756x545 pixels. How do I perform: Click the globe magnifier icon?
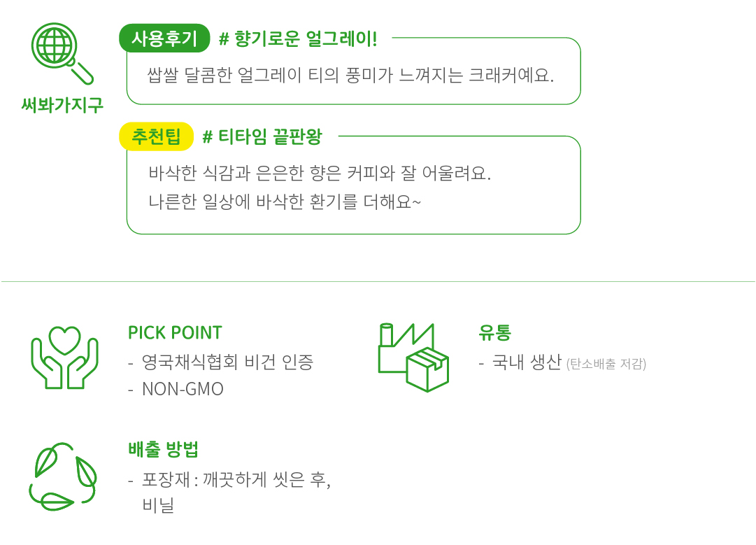pos(61,53)
